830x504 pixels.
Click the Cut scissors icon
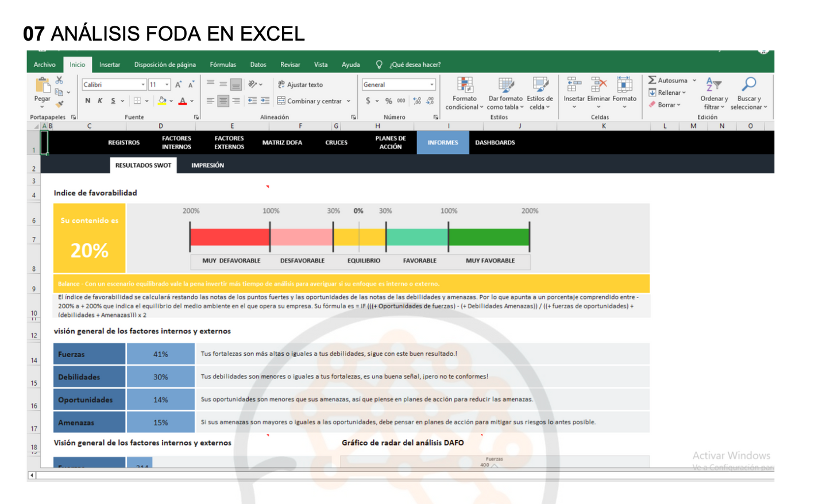pyautogui.click(x=59, y=80)
